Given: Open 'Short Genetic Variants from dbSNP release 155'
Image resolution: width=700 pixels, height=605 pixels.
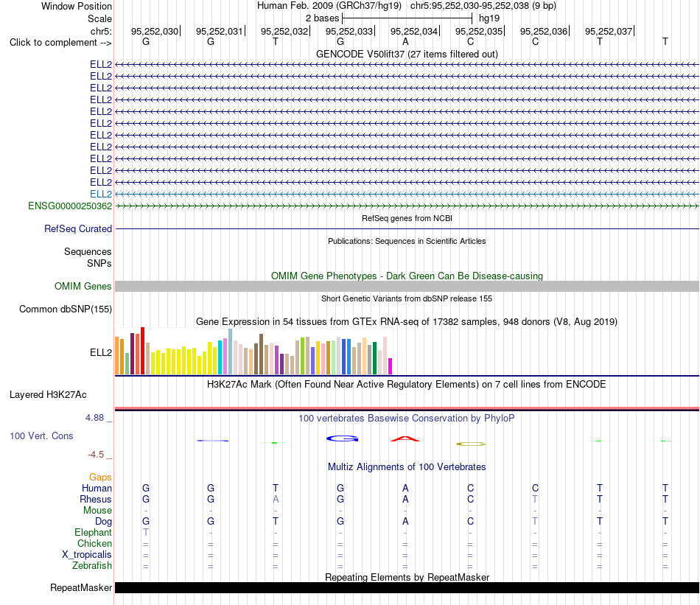Looking at the screenshot, I should tap(407, 298).
